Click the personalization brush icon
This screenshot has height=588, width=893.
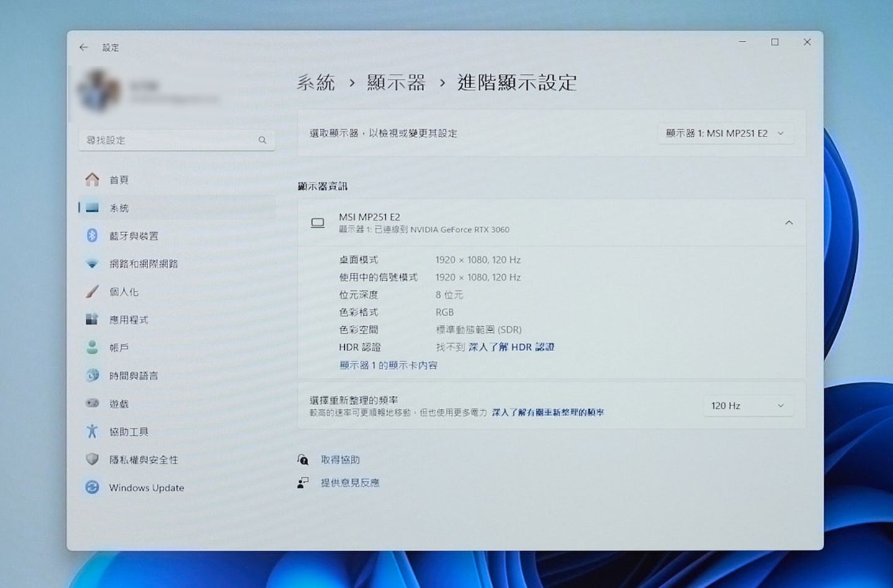pos(92,292)
